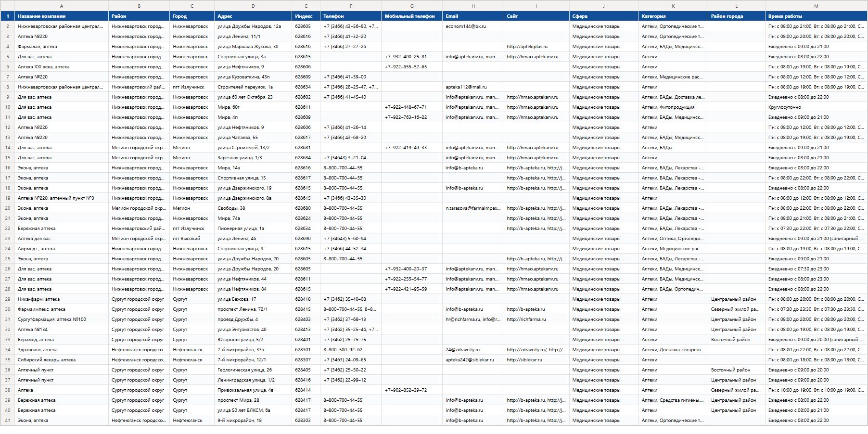The height and width of the screenshot is (434, 868).
Task: Select the 'Геологическая улица, 26' cell
Action: click(x=253, y=370)
